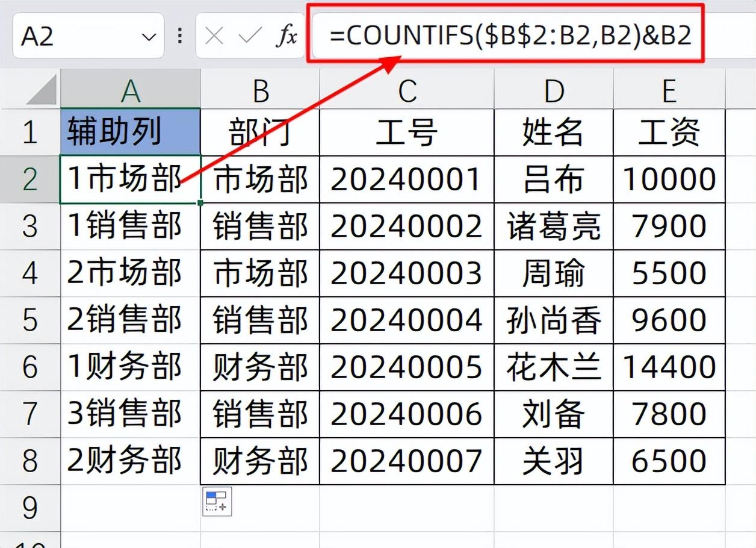Click the Cancel X icon in formula bar
This screenshot has width=756, height=548.
[x=214, y=37]
